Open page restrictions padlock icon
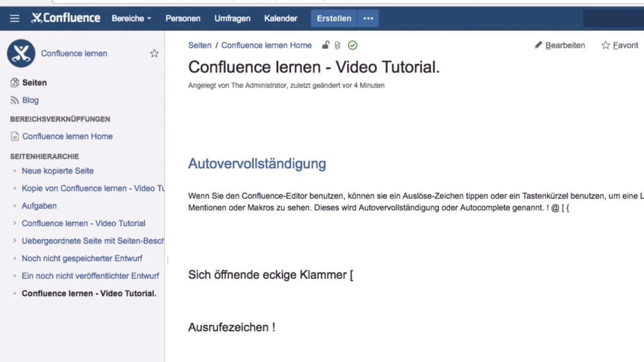644x362 pixels. (x=326, y=45)
